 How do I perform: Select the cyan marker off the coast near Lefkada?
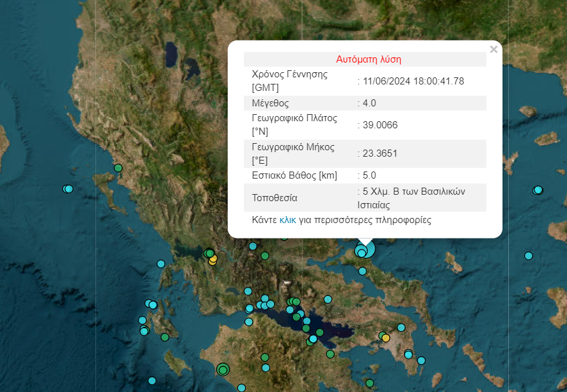click(161, 264)
